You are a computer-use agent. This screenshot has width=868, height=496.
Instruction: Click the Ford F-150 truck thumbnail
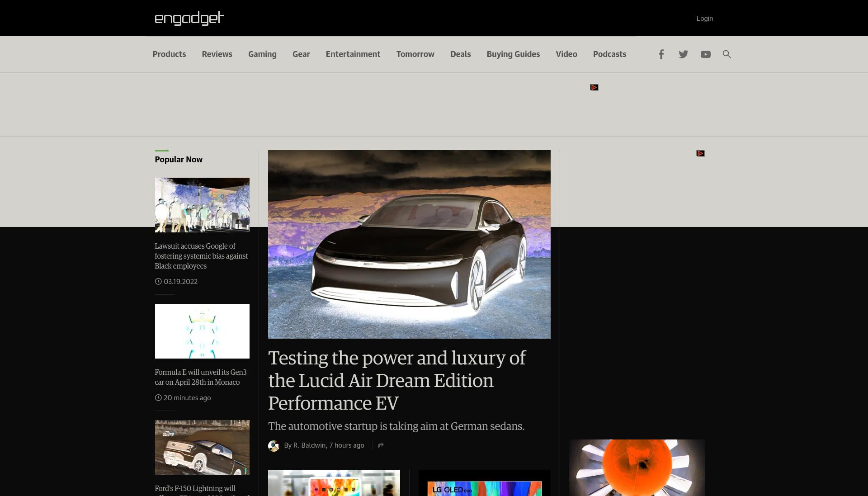202,447
